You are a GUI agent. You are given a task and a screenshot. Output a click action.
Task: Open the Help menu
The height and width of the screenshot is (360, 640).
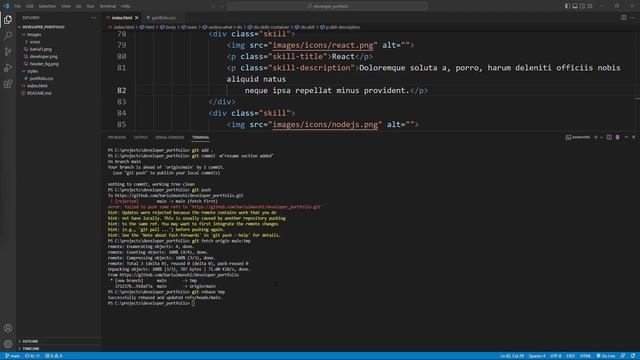click(x=126, y=6)
